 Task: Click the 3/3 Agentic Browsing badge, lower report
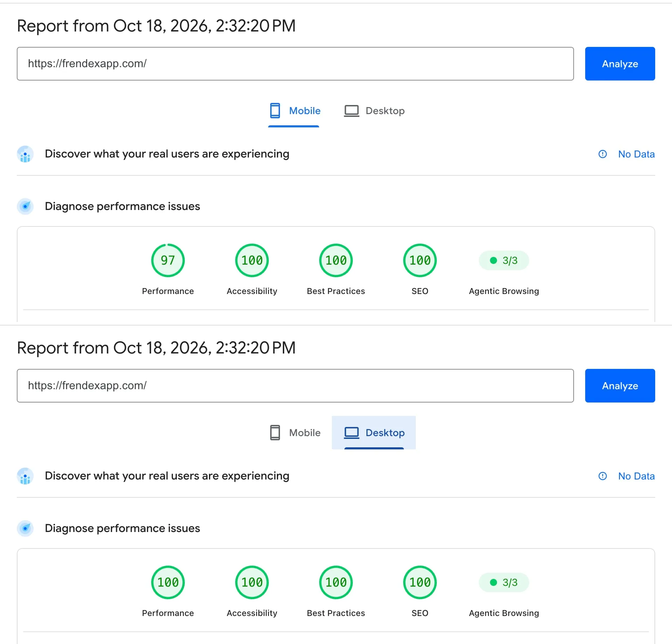(x=504, y=582)
